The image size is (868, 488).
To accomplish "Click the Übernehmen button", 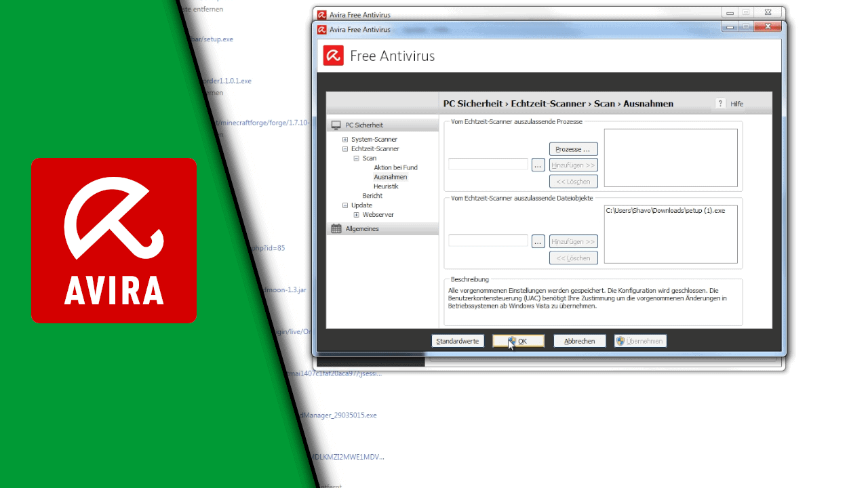I will [640, 341].
